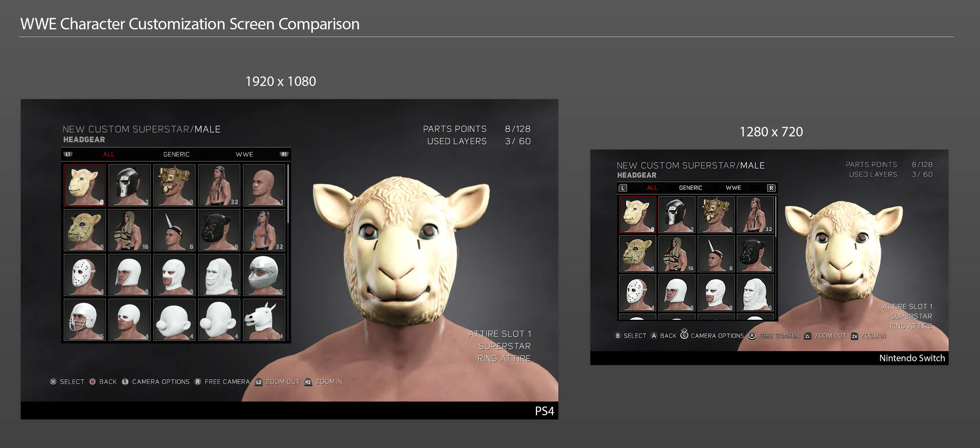980x448 pixels.
Task: Click the B button icon on Switch screen
Action: 618,336
